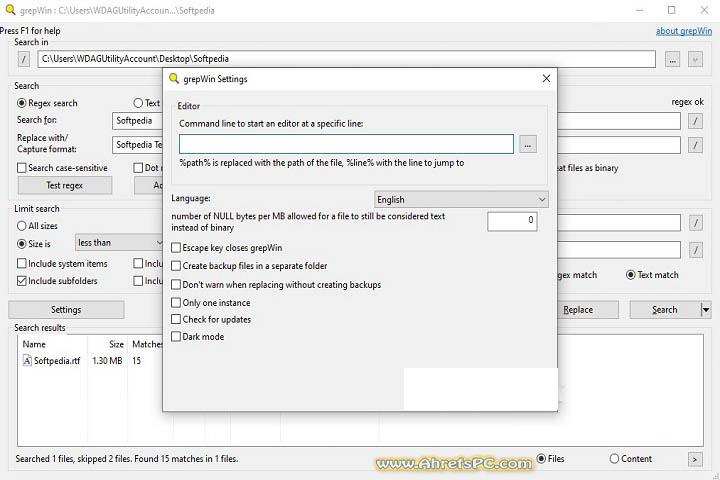Click the arrow button next to Content option
This screenshot has height=480, width=720.
coord(695,459)
